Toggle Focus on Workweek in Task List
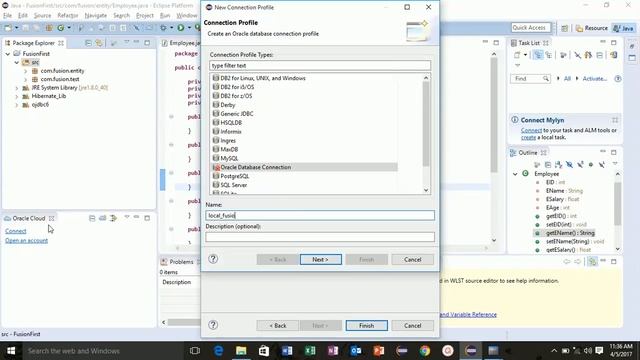The height and width of the screenshot is (360, 640). [x=563, y=55]
